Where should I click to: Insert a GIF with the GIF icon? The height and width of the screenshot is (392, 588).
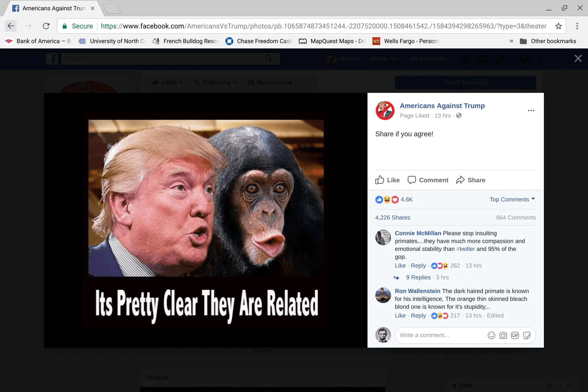(515, 335)
